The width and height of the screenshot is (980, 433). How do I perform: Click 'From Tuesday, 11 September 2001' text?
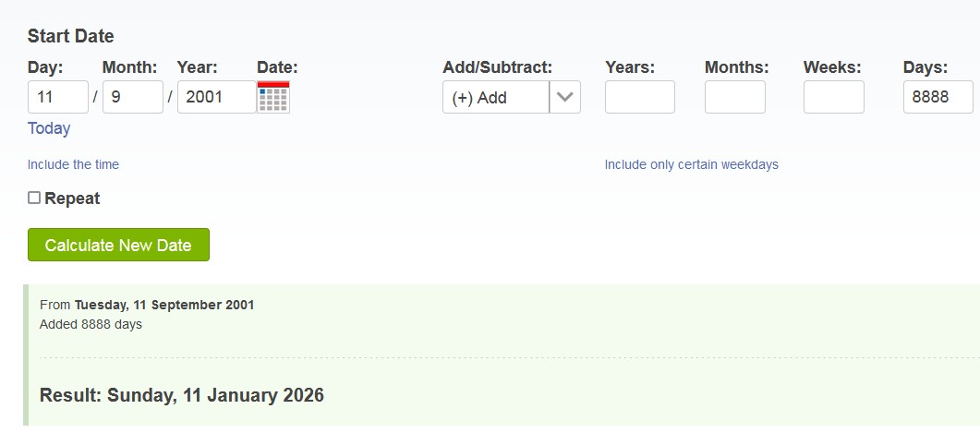tap(147, 305)
